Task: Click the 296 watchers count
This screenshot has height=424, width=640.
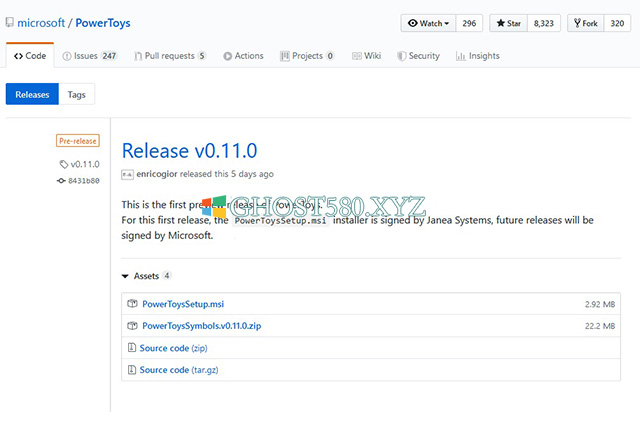Action: tap(469, 23)
